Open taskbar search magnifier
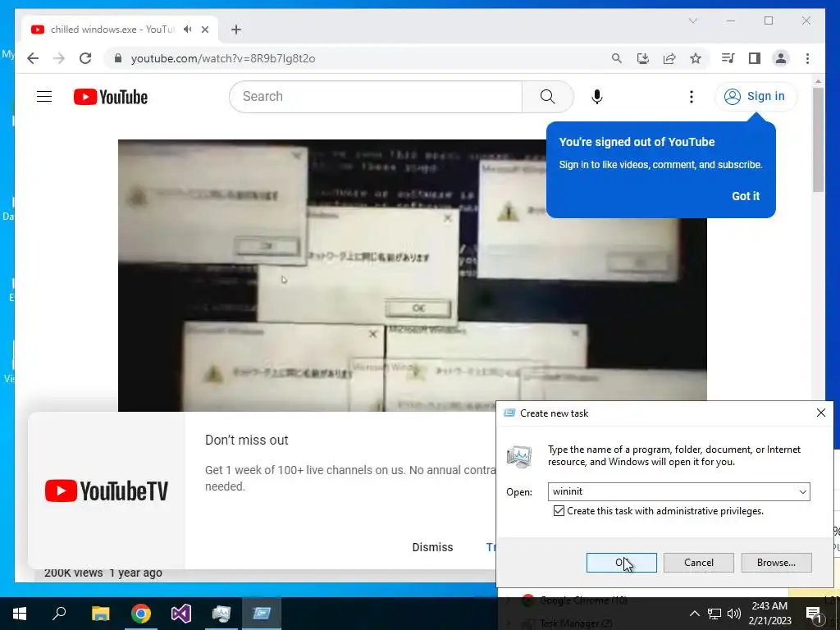Viewport: 840px width, 630px height. (x=59, y=614)
